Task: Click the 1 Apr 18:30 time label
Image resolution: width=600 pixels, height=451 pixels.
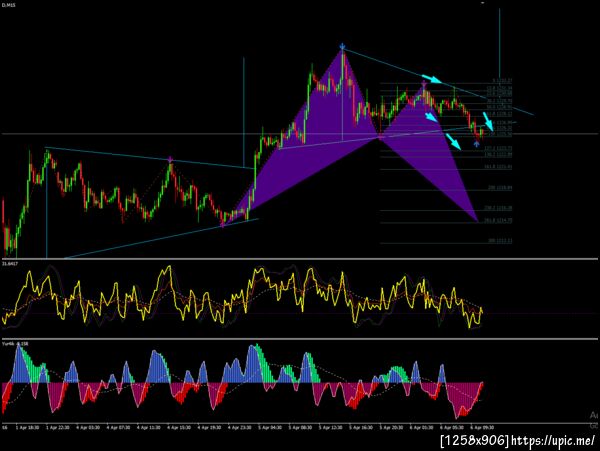Action: 27,427
